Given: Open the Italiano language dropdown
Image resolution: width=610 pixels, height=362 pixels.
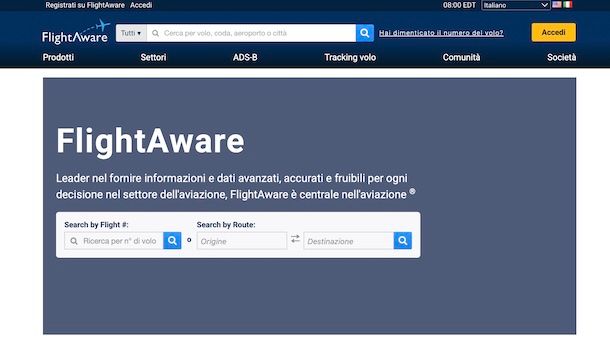Looking at the screenshot, I should (x=516, y=5).
